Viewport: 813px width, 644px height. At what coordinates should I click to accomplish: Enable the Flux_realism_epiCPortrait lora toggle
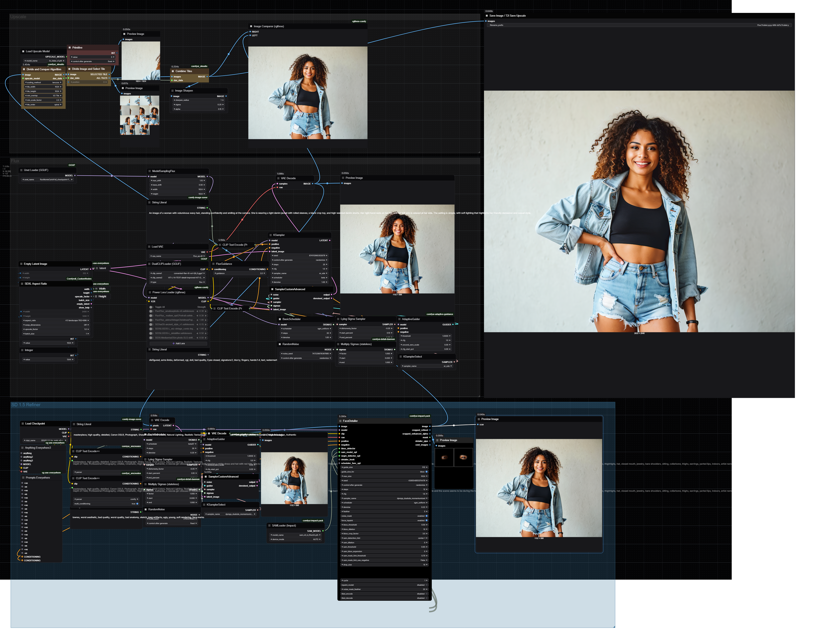(151, 316)
